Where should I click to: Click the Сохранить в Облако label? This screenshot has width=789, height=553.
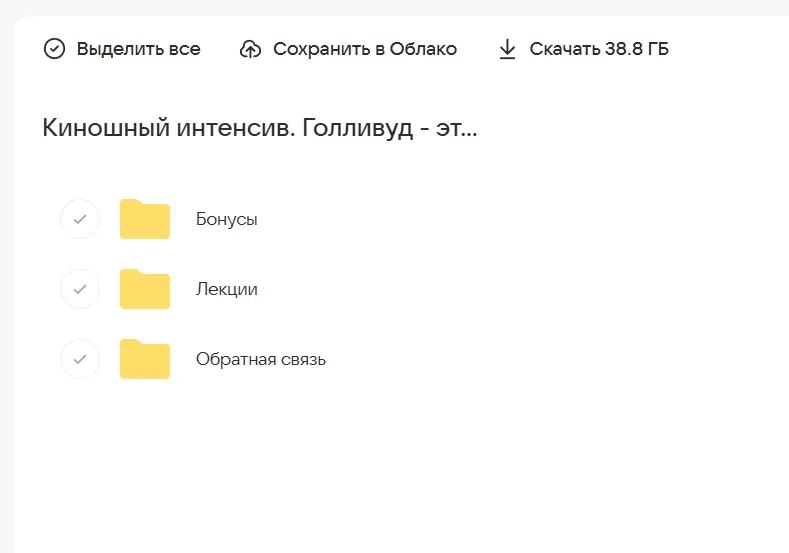pos(364,49)
